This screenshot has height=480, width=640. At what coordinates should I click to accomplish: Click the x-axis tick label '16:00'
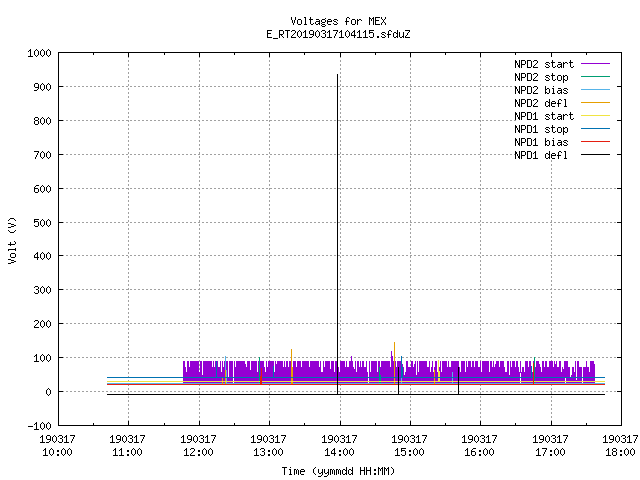[x=479, y=452]
